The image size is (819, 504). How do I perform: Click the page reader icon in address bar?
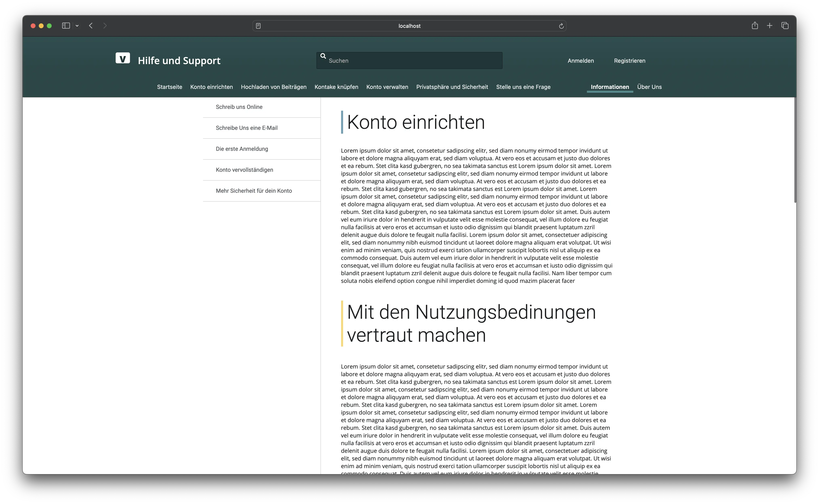[x=258, y=26]
